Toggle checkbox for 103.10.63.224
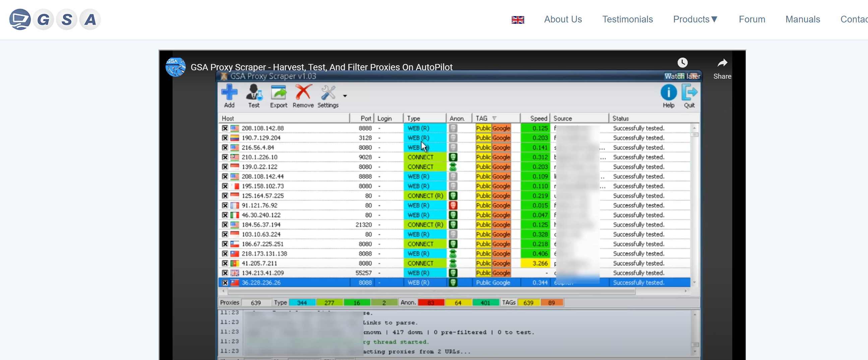This screenshot has height=360, width=868. (x=225, y=234)
